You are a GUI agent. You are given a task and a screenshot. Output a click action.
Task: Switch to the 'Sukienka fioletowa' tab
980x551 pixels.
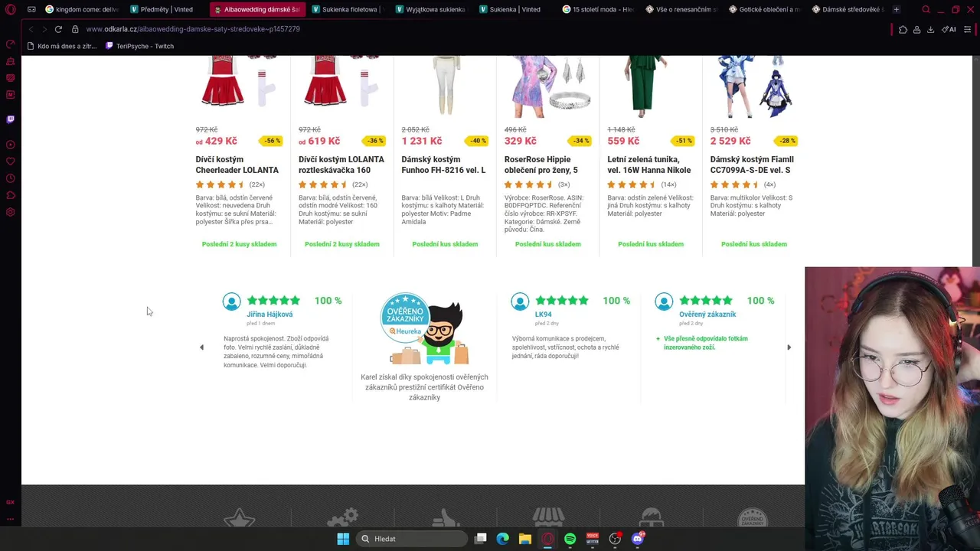(x=348, y=9)
